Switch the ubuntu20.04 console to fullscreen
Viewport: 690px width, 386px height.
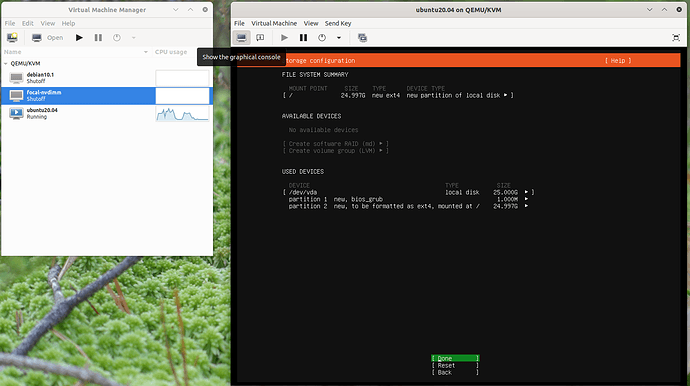click(676, 37)
